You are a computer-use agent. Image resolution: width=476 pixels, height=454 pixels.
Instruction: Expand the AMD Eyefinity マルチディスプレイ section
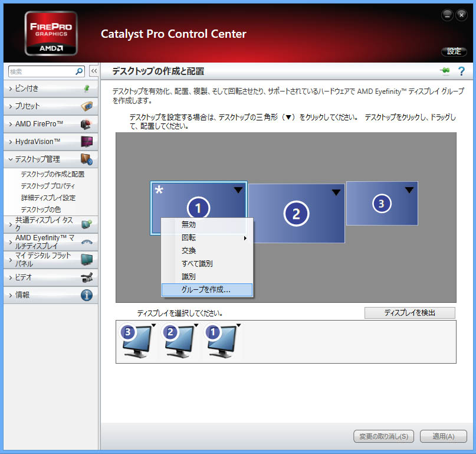(x=10, y=242)
